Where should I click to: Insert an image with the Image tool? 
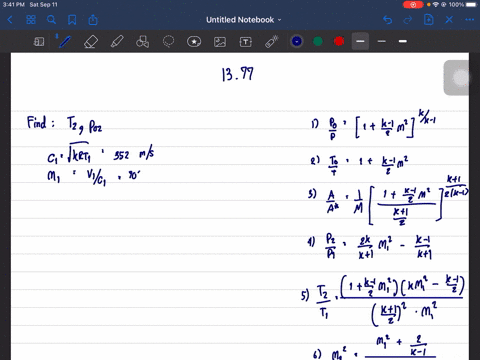220,42
